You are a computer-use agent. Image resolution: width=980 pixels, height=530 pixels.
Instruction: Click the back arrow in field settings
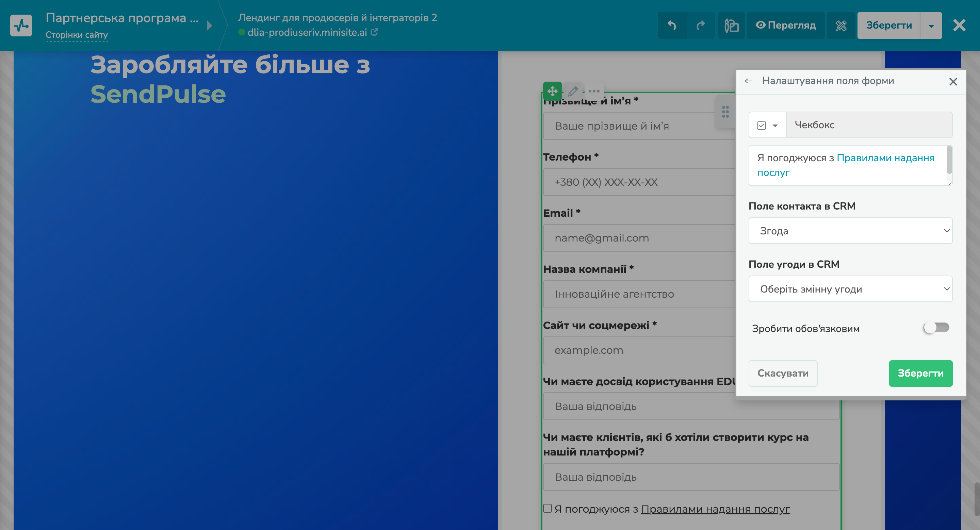(x=748, y=81)
